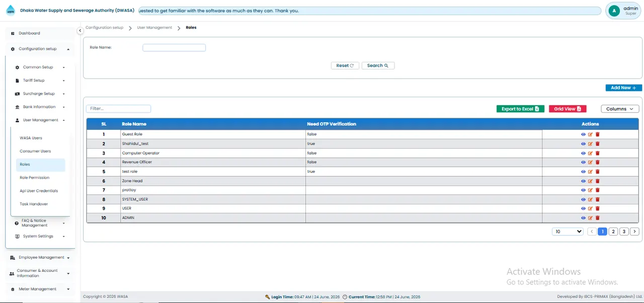View the SYSTEM_USER role details
Screen dimensions: 644x303
[583, 199]
